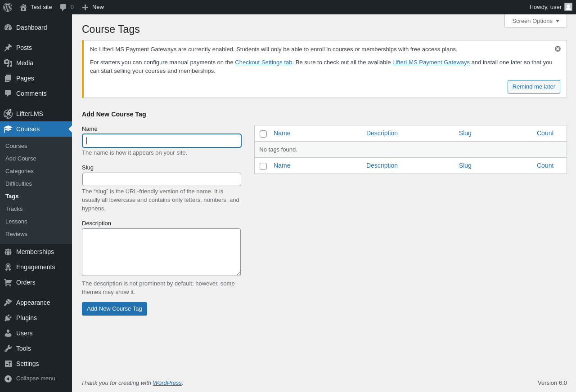Open the Plugins menu icon

(8, 318)
